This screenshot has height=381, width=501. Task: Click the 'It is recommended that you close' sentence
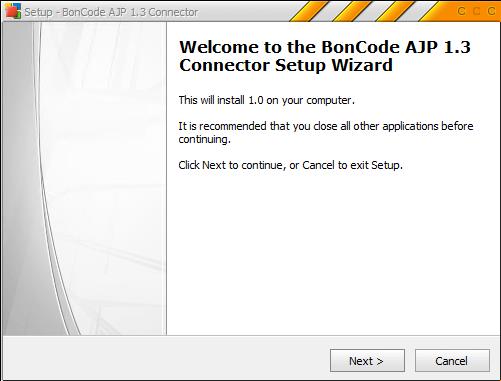(x=326, y=126)
